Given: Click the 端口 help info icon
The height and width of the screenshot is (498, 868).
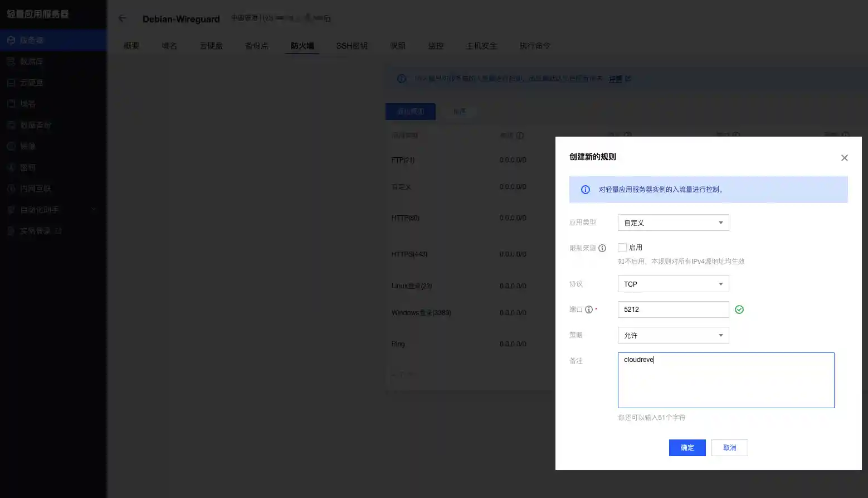Looking at the screenshot, I should pyautogui.click(x=589, y=309).
